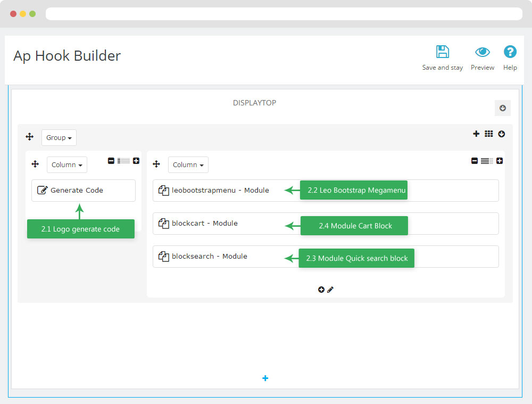The width and height of the screenshot is (532, 404).
Task: Increase width of Generate Code column
Action: coord(136,161)
